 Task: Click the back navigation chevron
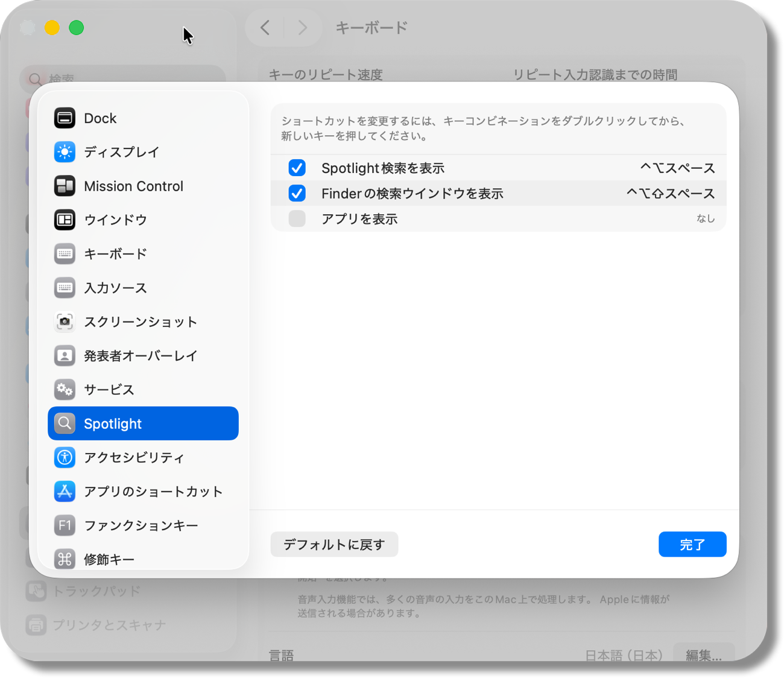click(x=264, y=27)
